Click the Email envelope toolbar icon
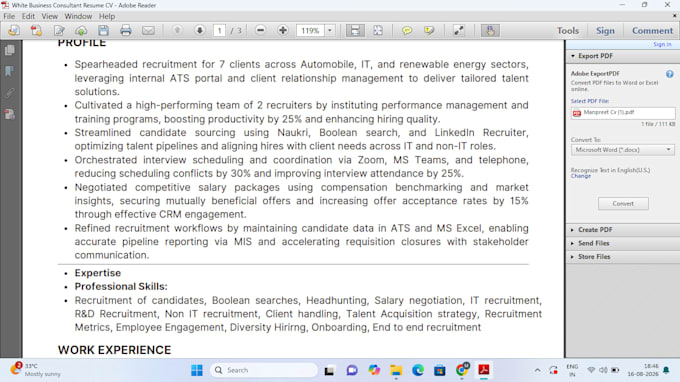Viewport: 680px width, 382px height. 148,30
